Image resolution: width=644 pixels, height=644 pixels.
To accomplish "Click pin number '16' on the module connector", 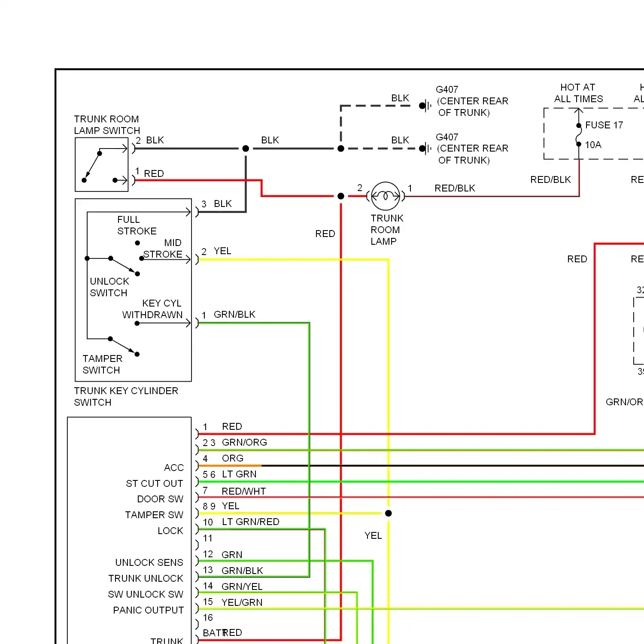I will (208, 618).
